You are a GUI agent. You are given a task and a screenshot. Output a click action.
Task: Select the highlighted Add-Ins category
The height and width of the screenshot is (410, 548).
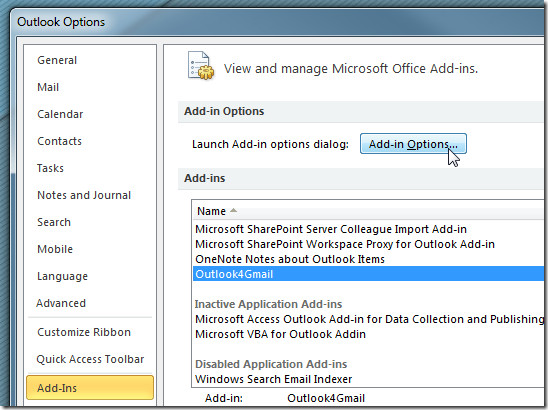tap(90, 388)
